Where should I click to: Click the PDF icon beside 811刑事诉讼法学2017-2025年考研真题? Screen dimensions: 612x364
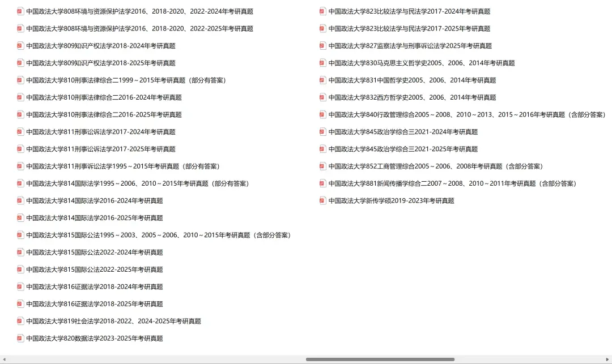click(x=20, y=148)
